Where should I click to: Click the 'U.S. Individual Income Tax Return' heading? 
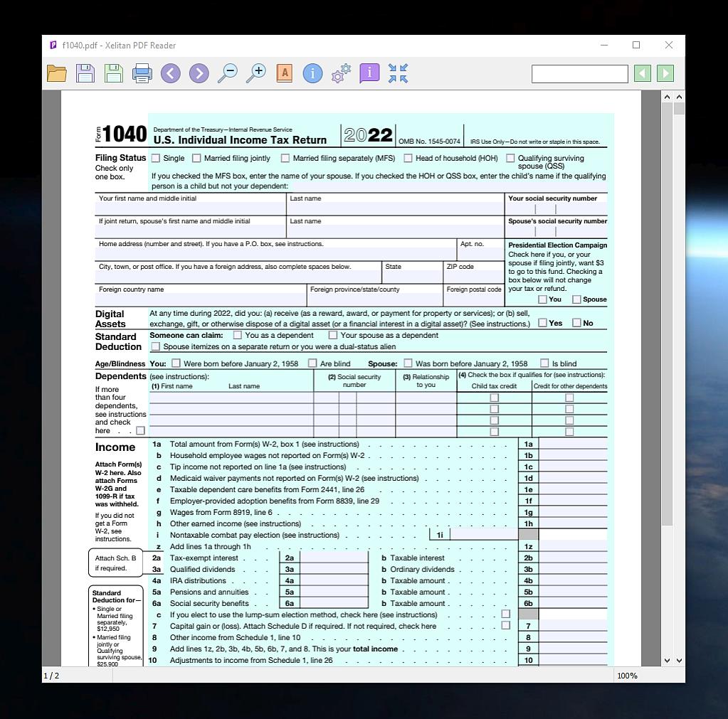pos(240,140)
